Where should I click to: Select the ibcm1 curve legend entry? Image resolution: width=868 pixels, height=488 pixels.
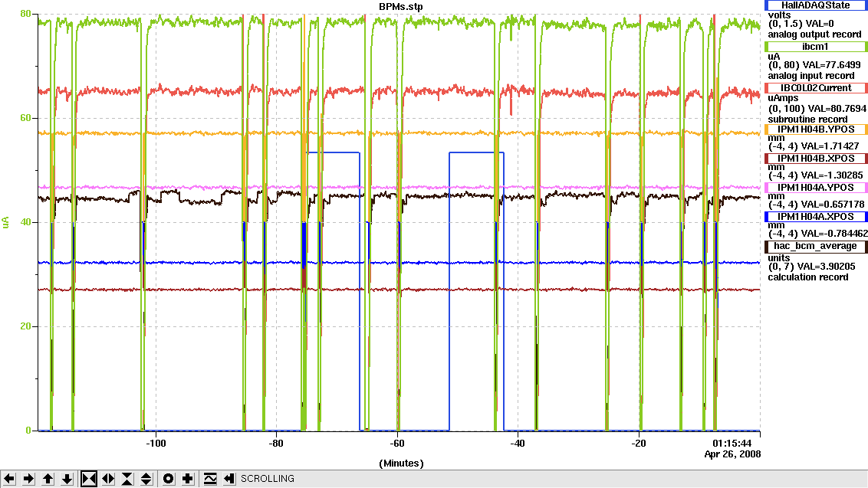(816, 47)
